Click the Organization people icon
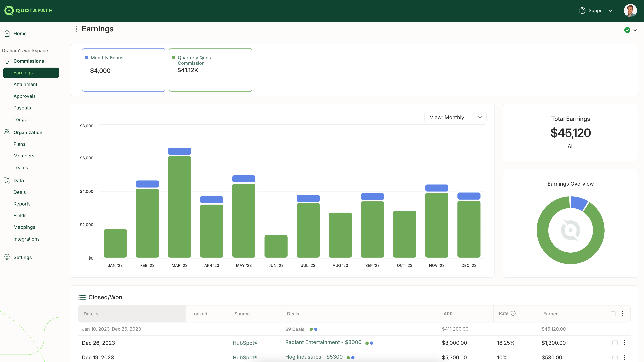The width and height of the screenshot is (644, 362). coord(7,132)
